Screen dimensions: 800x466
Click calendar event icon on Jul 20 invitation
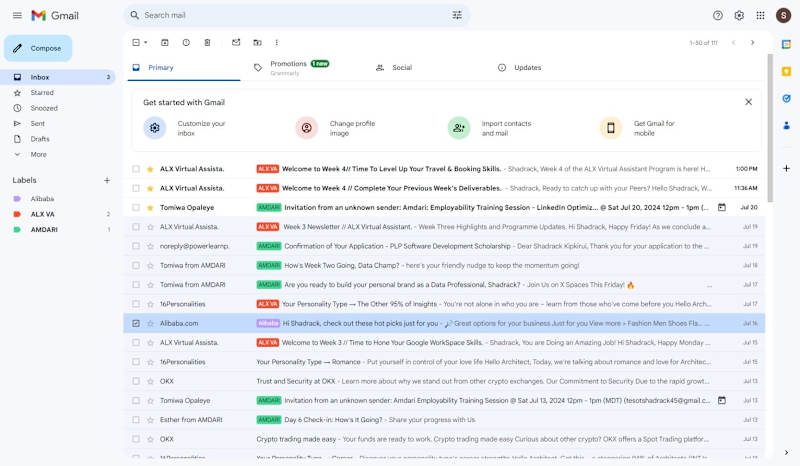point(722,207)
